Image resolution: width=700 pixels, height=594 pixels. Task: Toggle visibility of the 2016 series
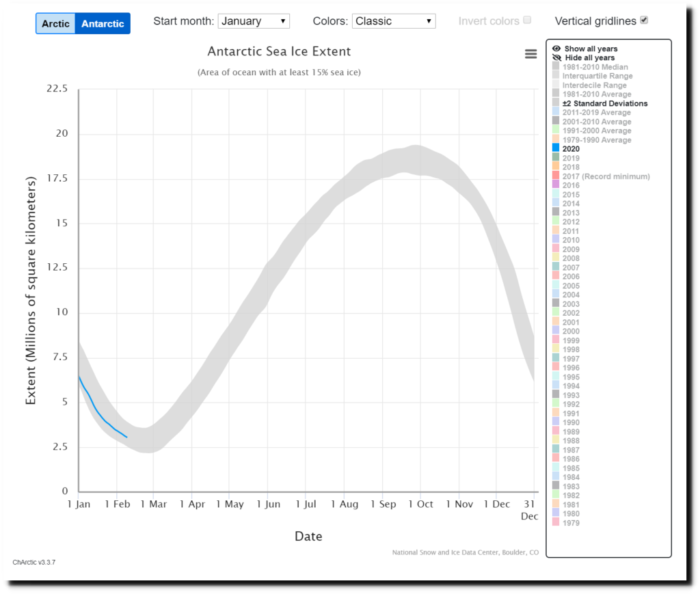pos(570,185)
